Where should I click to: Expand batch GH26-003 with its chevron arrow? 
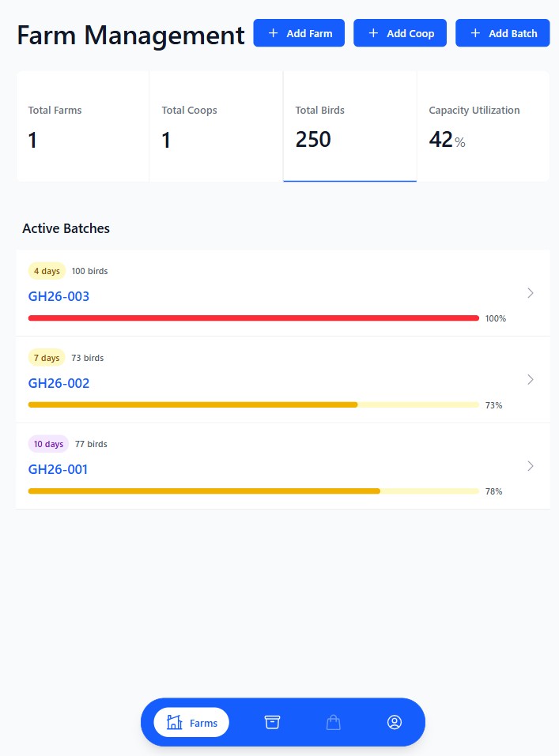tap(531, 293)
